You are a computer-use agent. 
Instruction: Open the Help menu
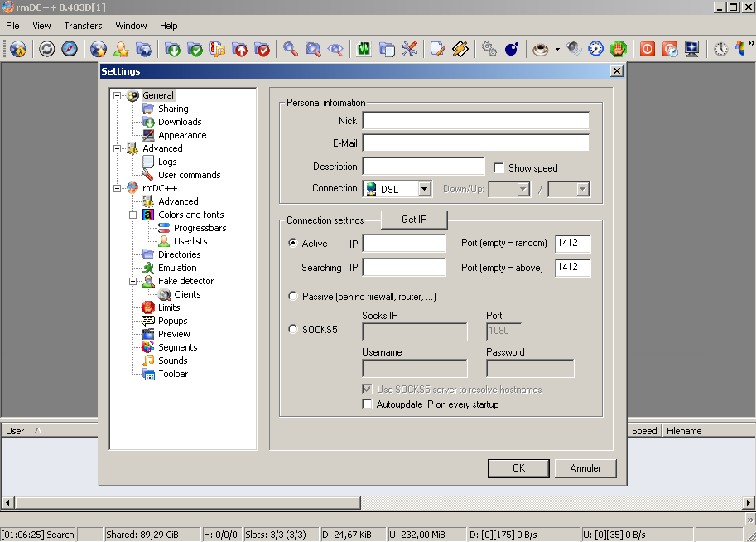point(168,26)
